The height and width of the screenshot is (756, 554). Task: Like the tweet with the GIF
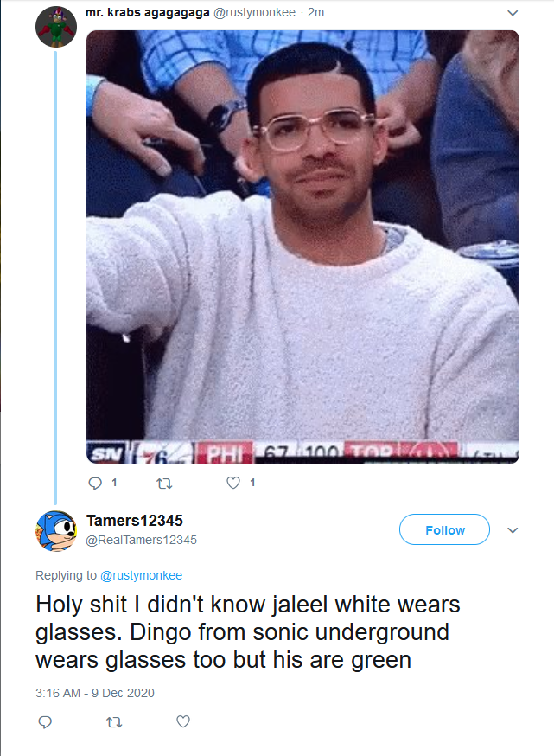(x=233, y=483)
